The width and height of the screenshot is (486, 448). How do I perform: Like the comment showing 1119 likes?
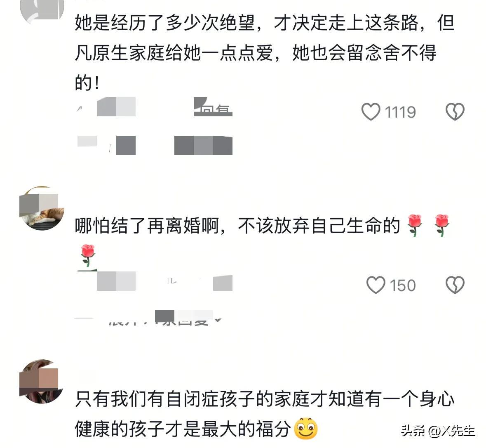coord(371,112)
